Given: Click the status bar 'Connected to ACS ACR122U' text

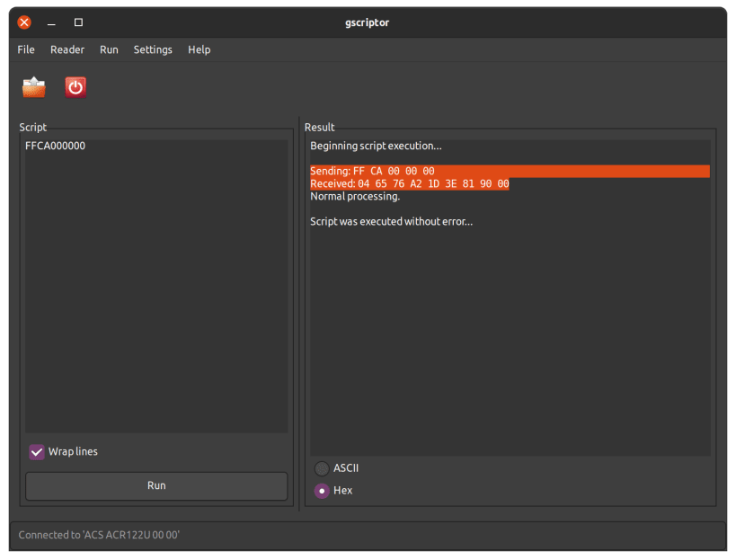Looking at the screenshot, I should 99,535.
